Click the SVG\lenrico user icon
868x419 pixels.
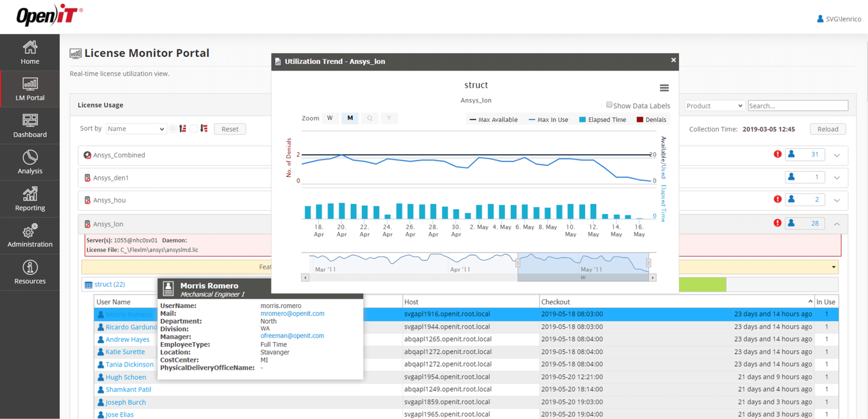820,19
